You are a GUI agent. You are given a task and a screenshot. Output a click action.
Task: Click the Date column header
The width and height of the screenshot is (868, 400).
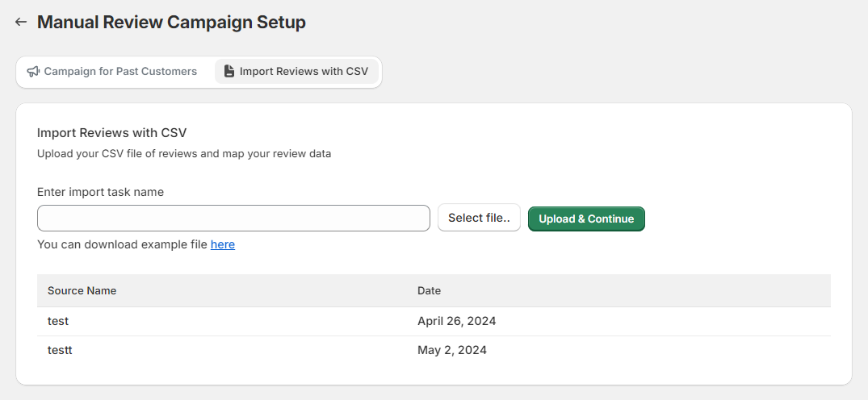429,290
